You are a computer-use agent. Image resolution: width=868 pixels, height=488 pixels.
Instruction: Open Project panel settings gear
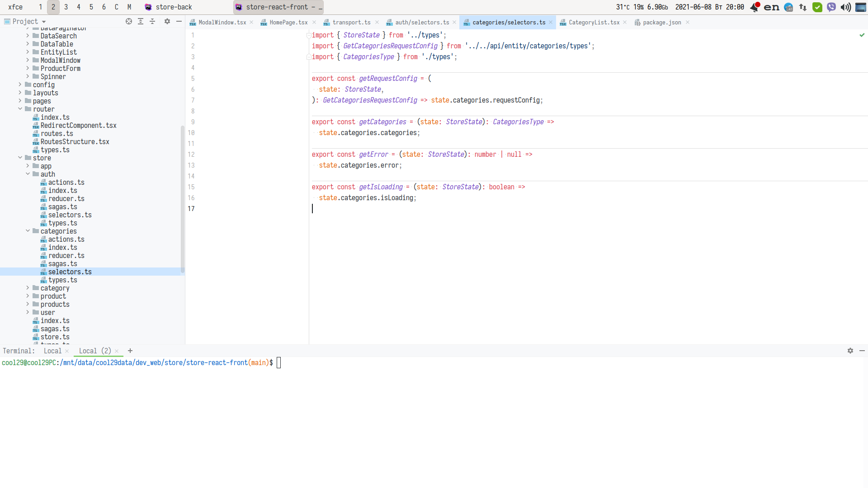pyautogui.click(x=167, y=21)
